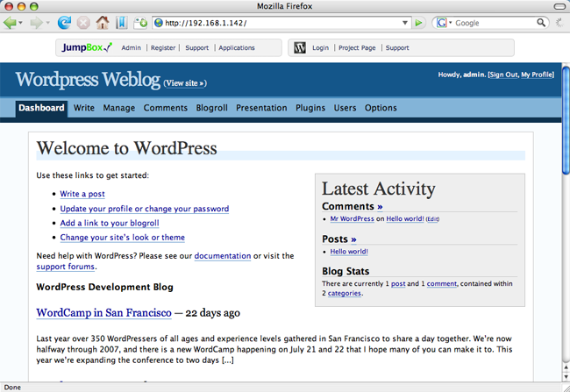
Task: Click the Write a post link
Action: [82, 194]
